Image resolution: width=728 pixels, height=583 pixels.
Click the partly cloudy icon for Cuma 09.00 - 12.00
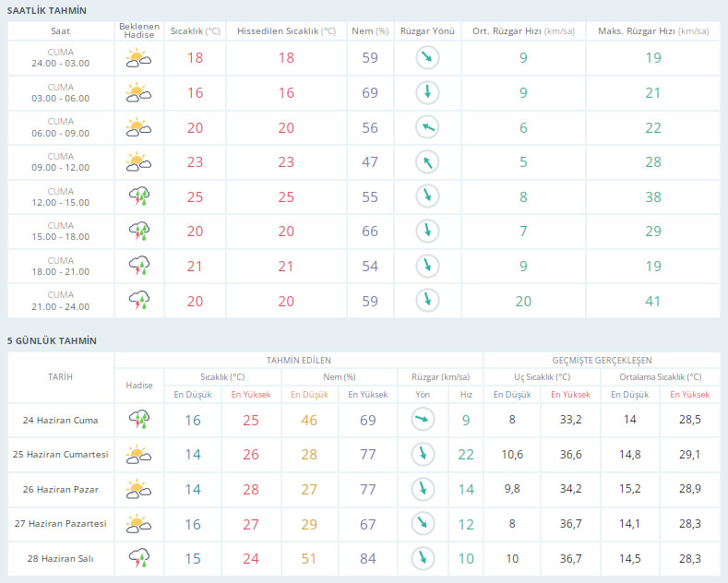(138, 161)
